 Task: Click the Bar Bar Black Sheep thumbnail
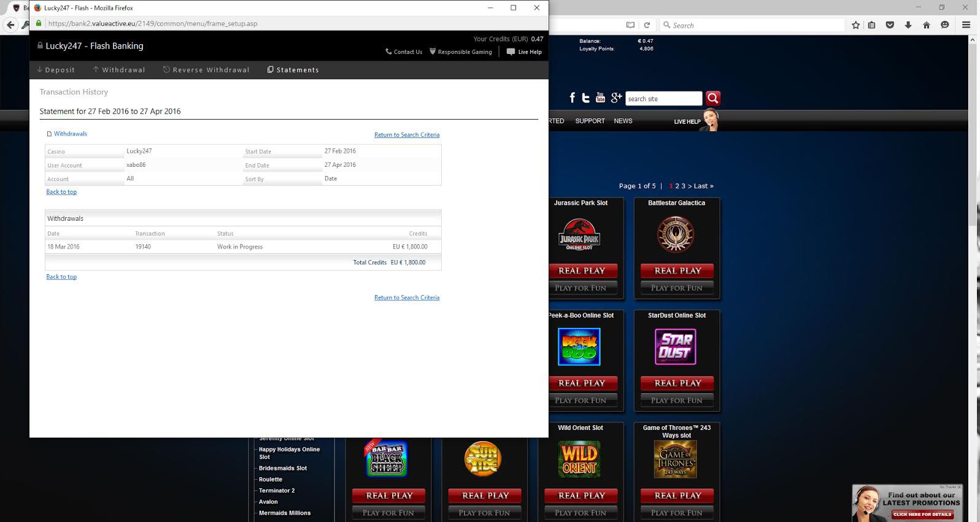[x=387, y=458]
